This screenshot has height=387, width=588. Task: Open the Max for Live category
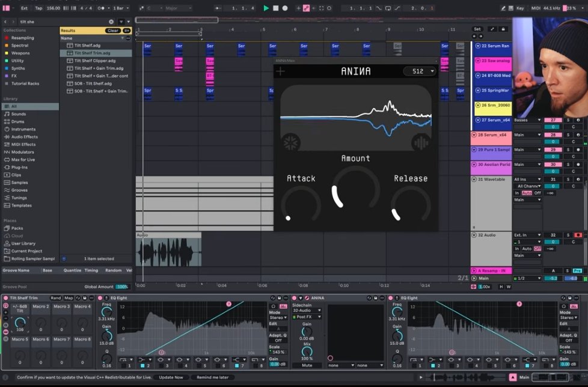(23, 160)
